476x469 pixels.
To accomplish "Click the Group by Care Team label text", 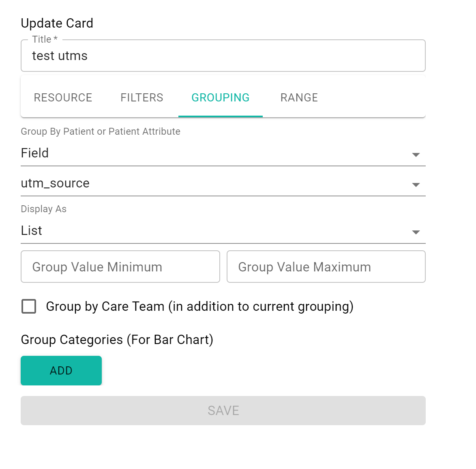I will click(x=200, y=306).
